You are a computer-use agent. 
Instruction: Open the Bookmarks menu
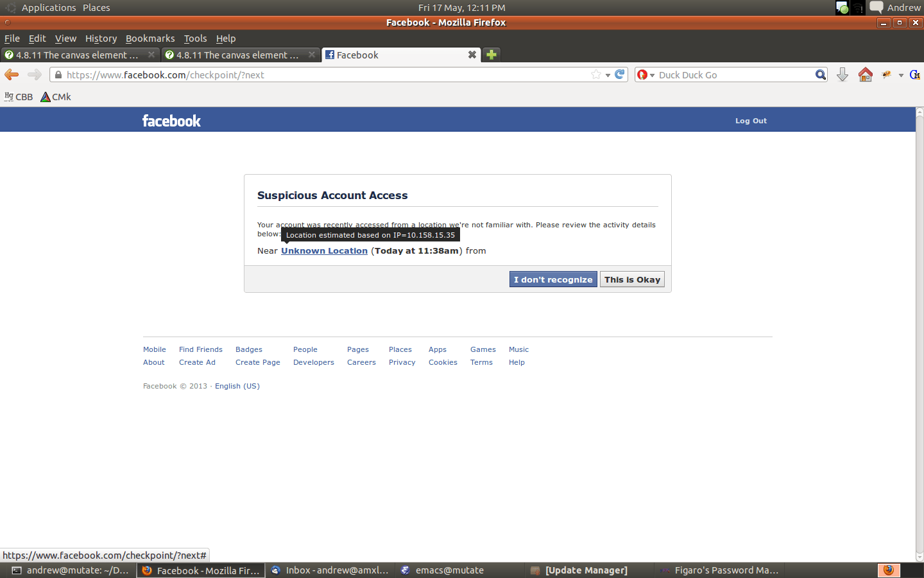(150, 39)
